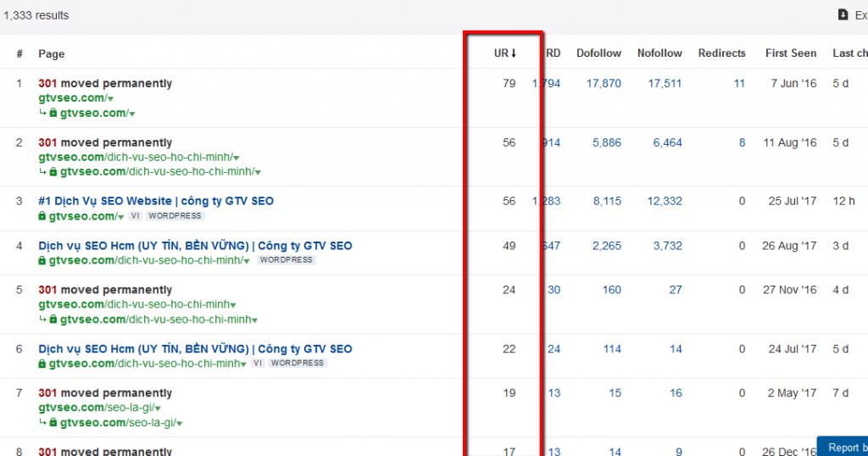Expand caret after seo-la-gi URL in row 7

(x=158, y=409)
